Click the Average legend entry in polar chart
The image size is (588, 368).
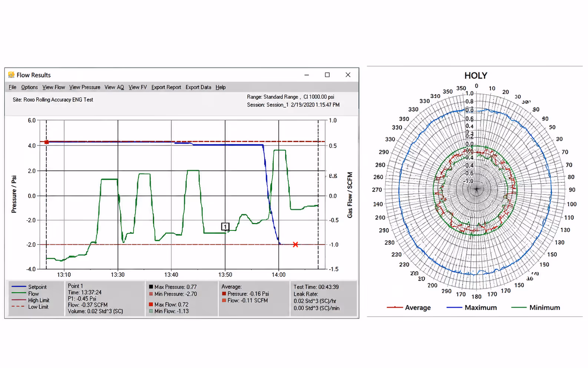409,308
